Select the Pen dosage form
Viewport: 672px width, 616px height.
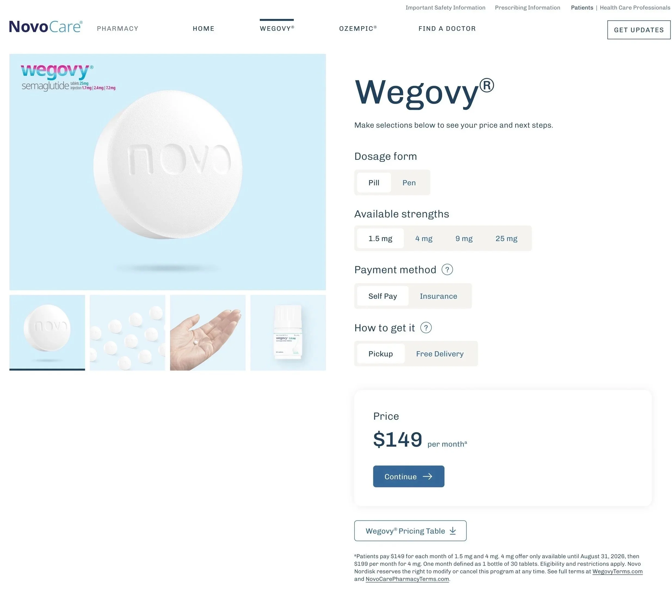409,182
